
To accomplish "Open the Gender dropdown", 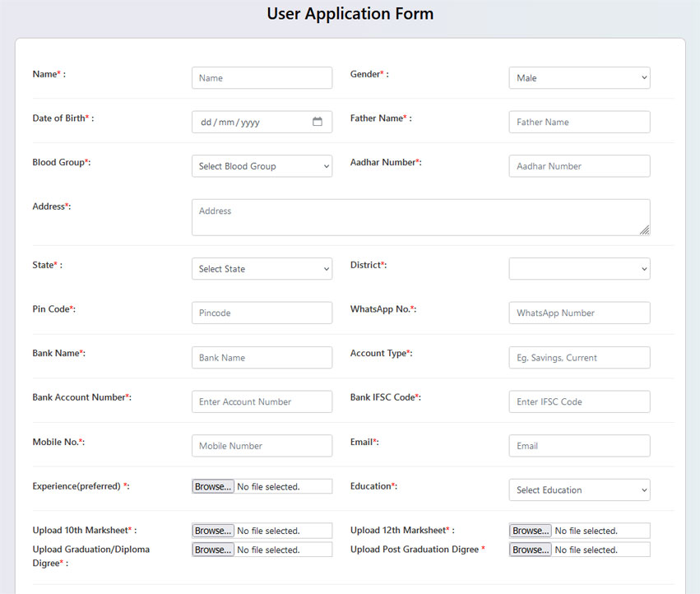I will point(578,77).
